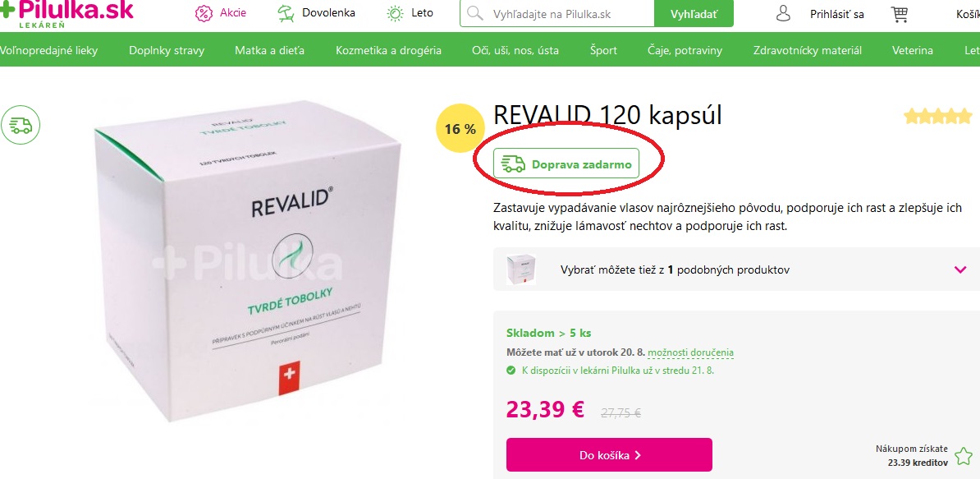Click the five-star rating
The width and height of the screenshot is (980, 479).
coord(938,116)
